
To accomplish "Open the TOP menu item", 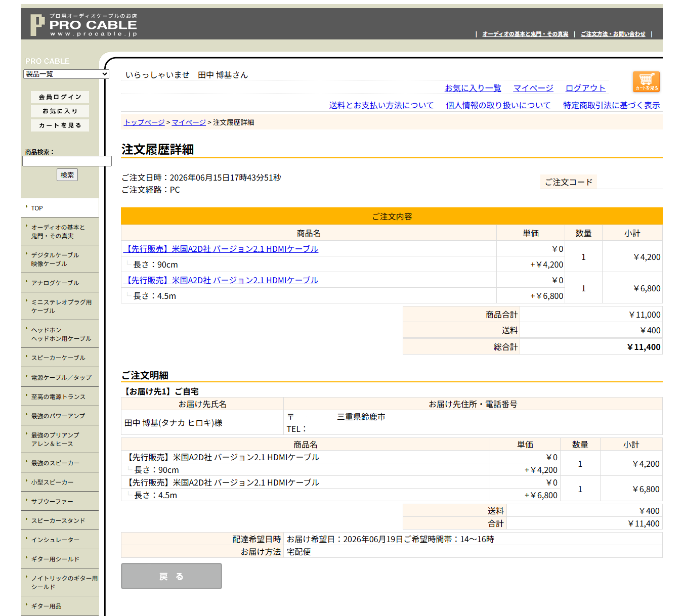I will (x=60, y=208).
